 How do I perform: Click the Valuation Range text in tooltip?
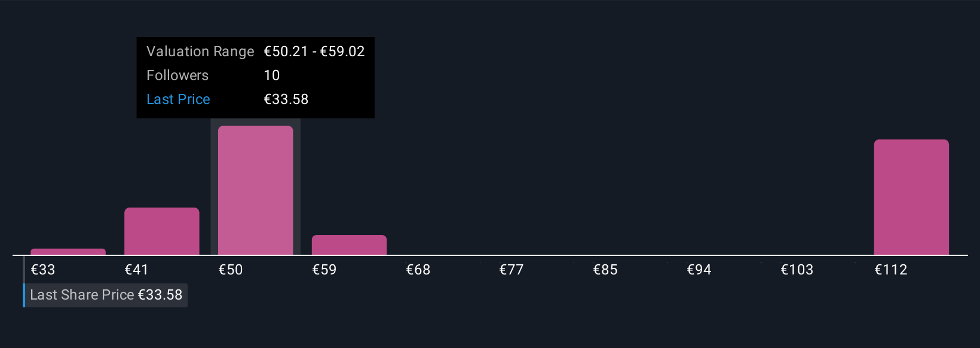pyautogui.click(x=200, y=51)
